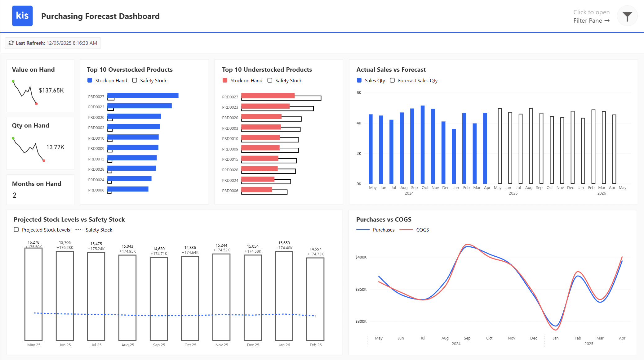644x360 pixels.
Task: Select the Oct 2024 sales quantity bar
Action: [423, 145]
